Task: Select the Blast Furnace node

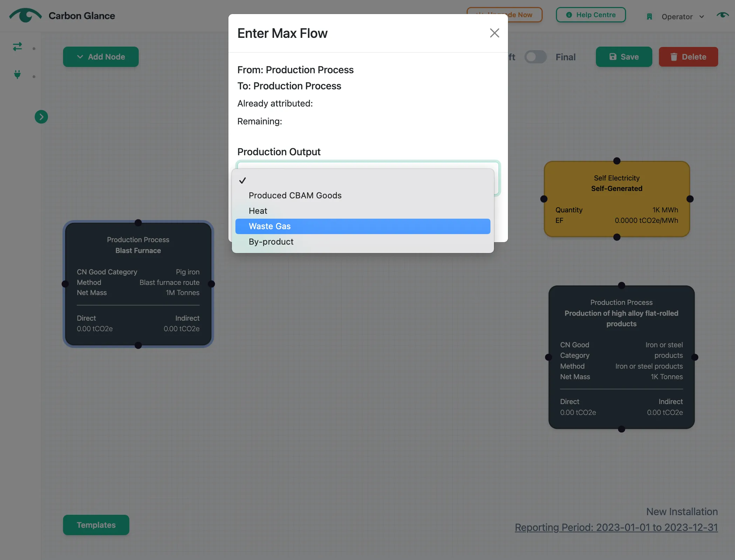Action: tap(138, 284)
